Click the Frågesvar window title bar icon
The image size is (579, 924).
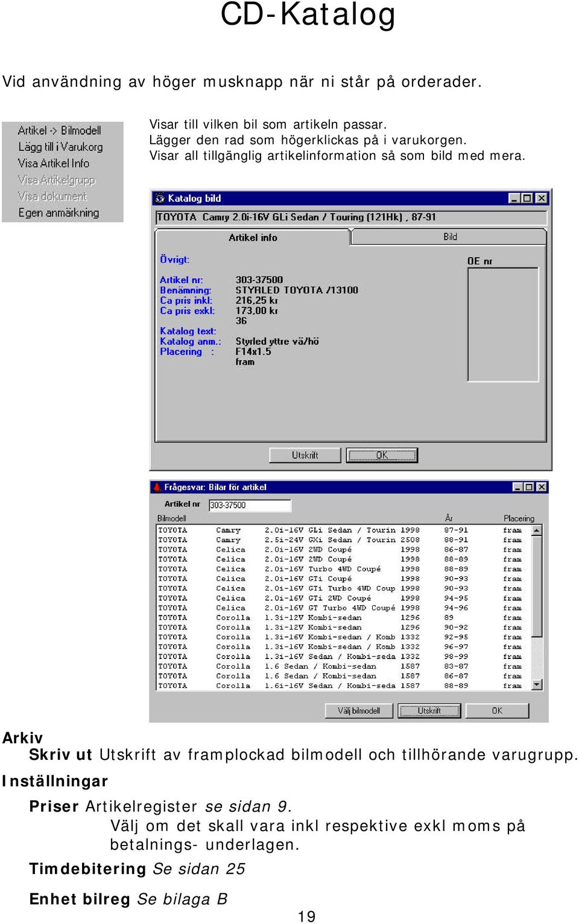tap(157, 487)
